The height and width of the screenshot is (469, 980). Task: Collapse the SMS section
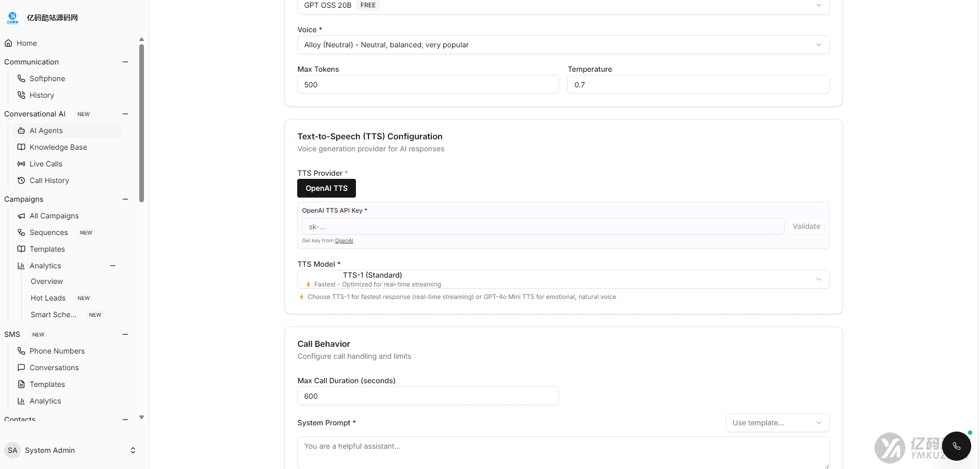pyautogui.click(x=125, y=334)
